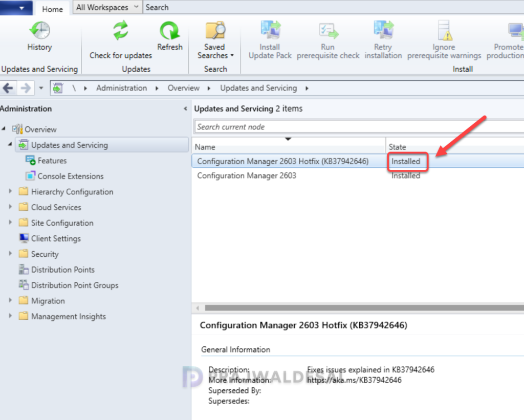Viewport: 524px width, 420px height.
Task: Click Retry installation icon
Action: click(x=383, y=30)
